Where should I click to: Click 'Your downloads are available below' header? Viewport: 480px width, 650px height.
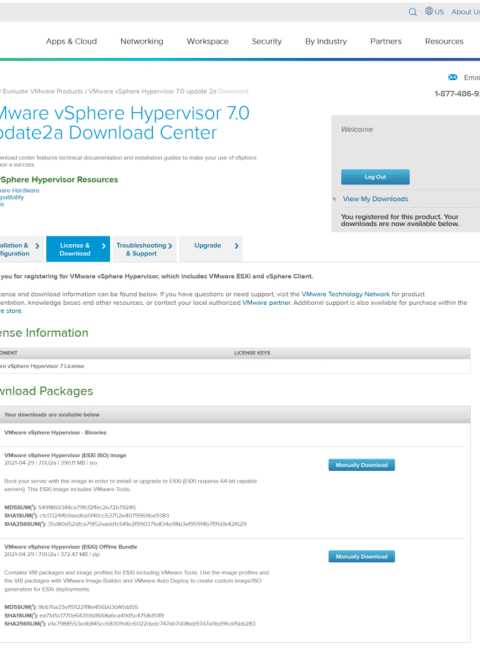coord(52,415)
